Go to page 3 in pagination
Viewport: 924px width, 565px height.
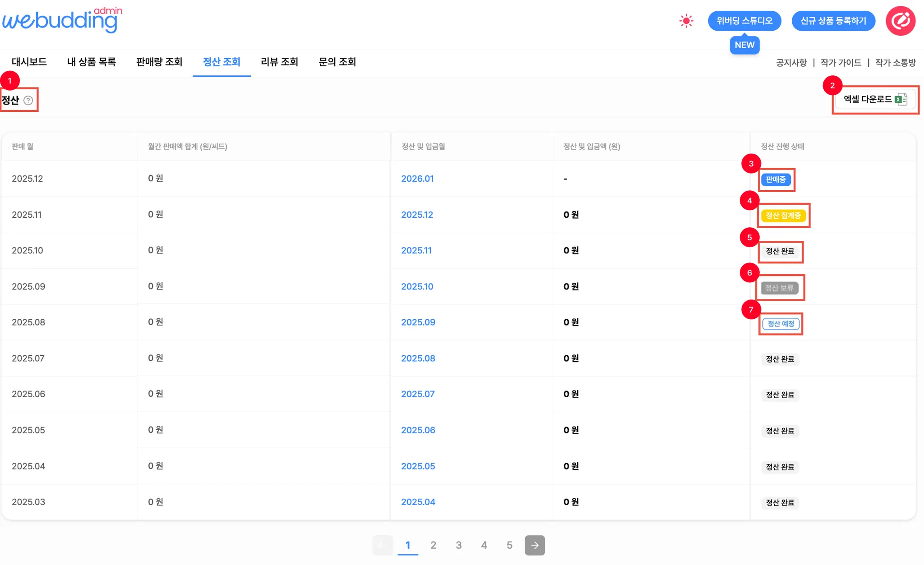click(x=458, y=545)
